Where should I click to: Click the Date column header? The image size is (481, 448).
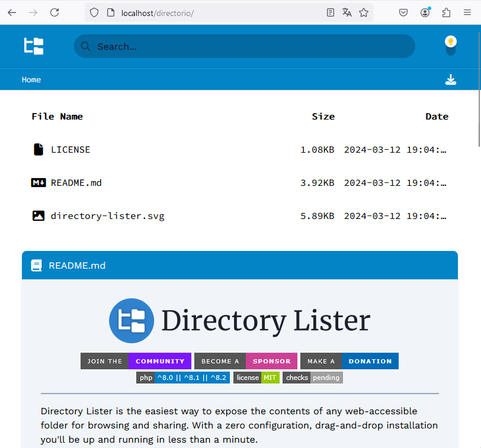coord(437,117)
